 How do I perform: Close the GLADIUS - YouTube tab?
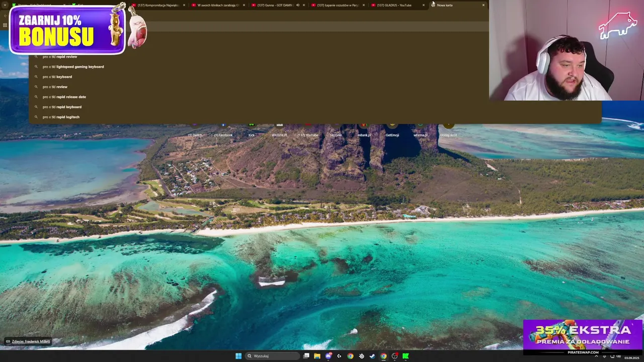(x=424, y=5)
